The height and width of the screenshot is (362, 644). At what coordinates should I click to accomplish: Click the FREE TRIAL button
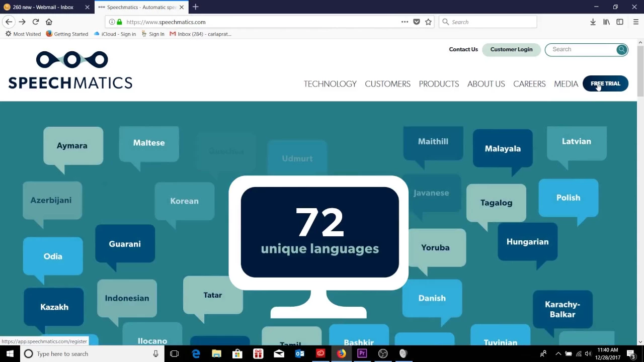tap(605, 83)
